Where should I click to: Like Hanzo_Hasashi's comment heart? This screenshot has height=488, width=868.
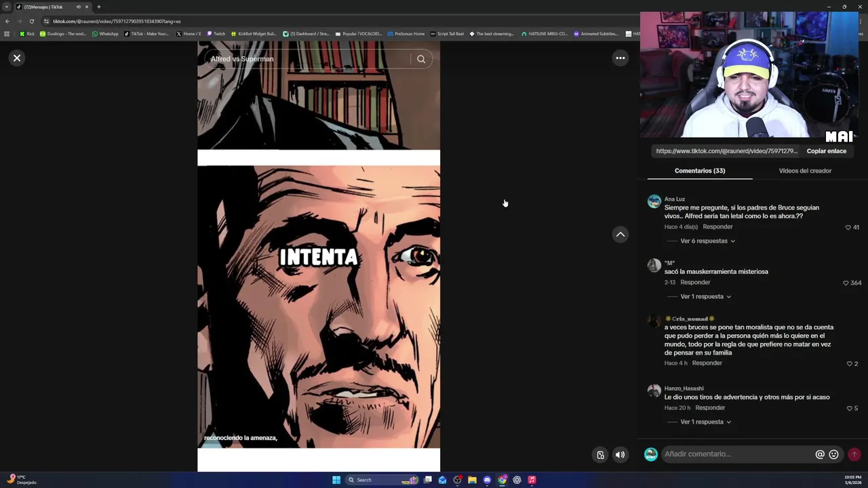click(x=849, y=409)
